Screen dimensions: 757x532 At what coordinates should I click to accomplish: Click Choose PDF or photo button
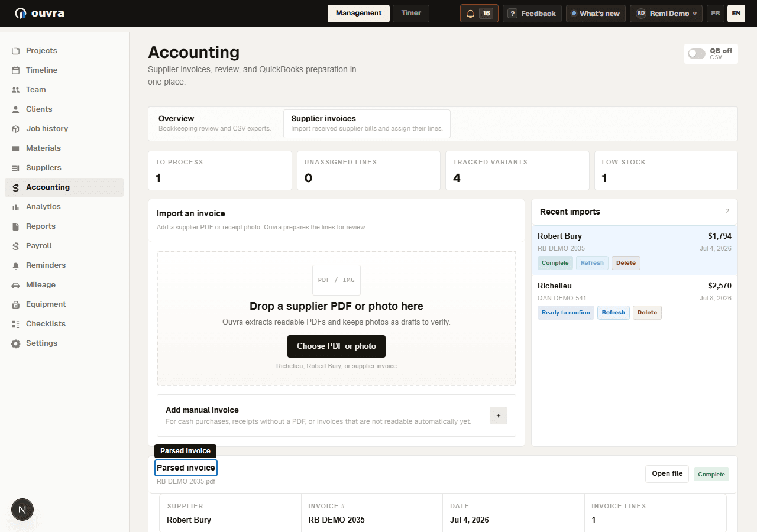(x=337, y=346)
